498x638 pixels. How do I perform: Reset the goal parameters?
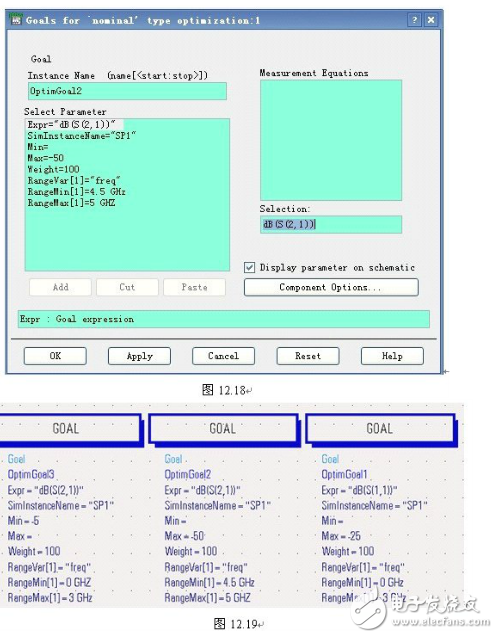pos(308,356)
